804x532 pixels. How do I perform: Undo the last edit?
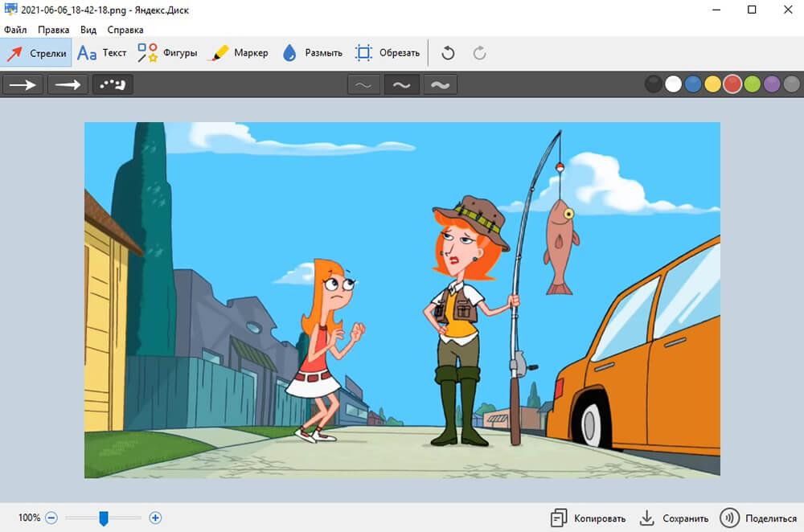[448, 53]
